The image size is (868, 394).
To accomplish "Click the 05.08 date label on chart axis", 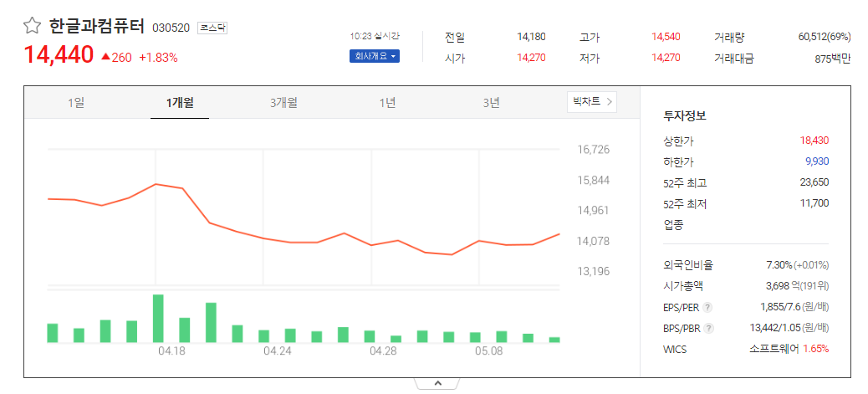I will pyautogui.click(x=489, y=351).
